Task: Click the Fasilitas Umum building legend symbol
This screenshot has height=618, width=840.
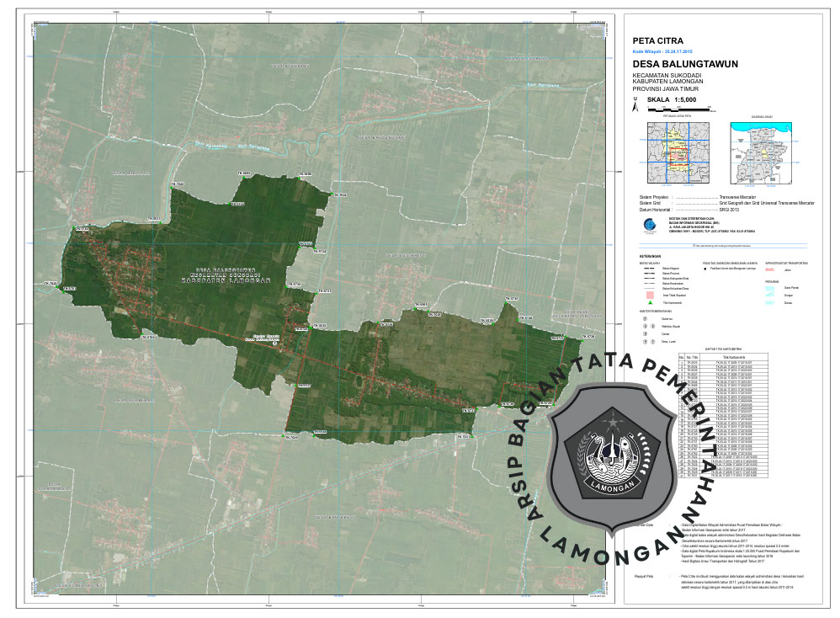Action: [x=704, y=268]
